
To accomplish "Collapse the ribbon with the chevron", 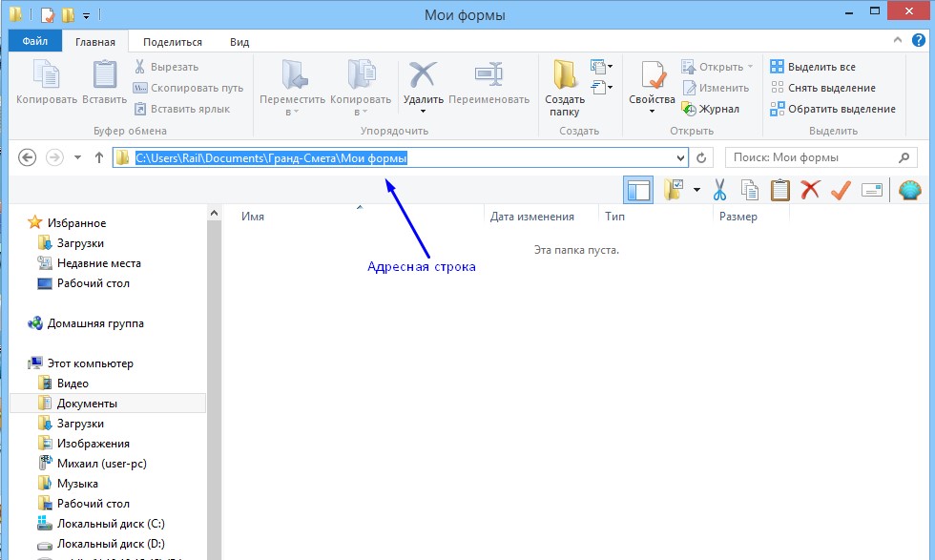I will click(898, 41).
